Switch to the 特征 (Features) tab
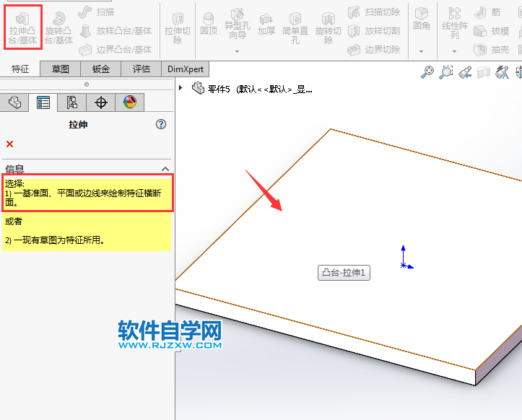The height and width of the screenshot is (420, 522). click(x=20, y=69)
